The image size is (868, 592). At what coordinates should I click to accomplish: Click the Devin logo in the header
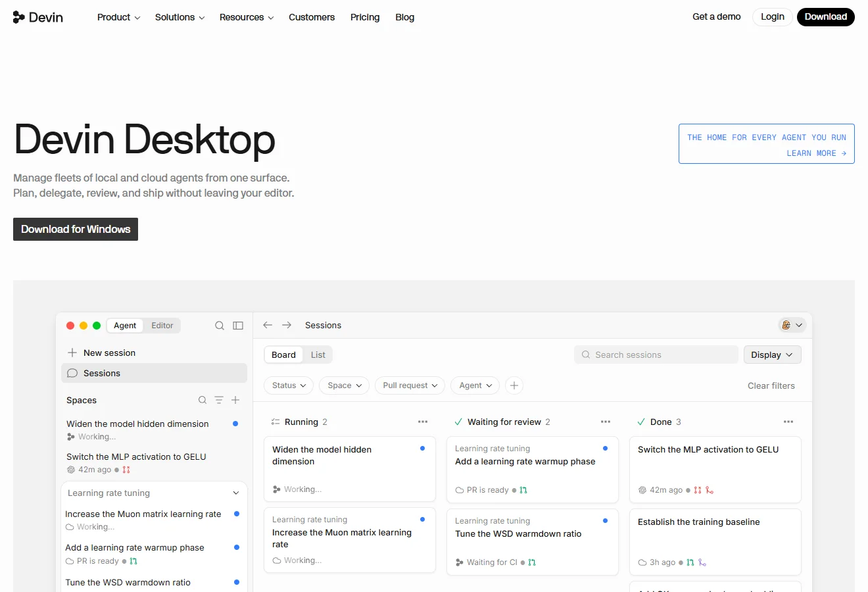coord(38,17)
